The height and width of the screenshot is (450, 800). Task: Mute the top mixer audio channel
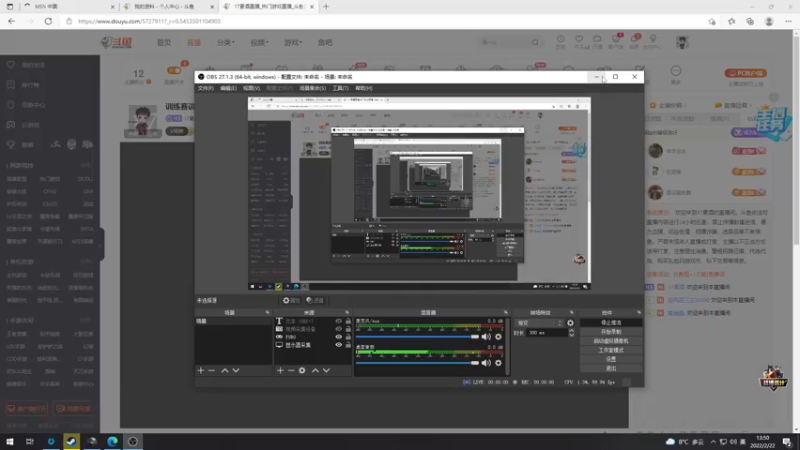pos(486,337)
